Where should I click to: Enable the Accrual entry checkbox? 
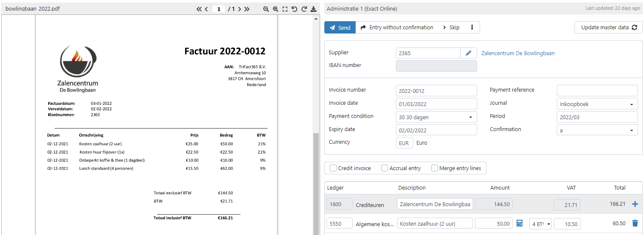coord(384,168)
